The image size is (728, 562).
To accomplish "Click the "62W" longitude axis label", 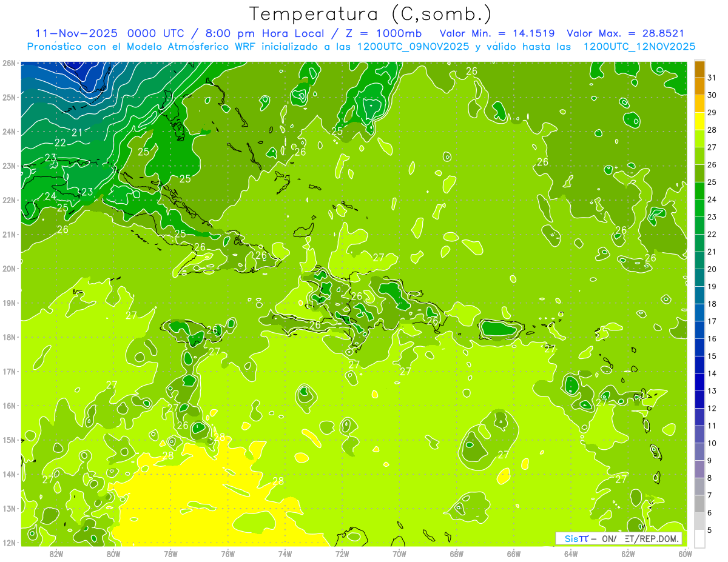I will (x=628, y=554).
